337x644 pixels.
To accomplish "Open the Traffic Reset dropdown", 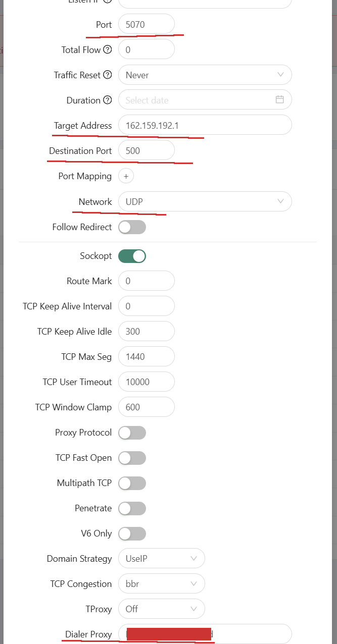I will 205,75.
